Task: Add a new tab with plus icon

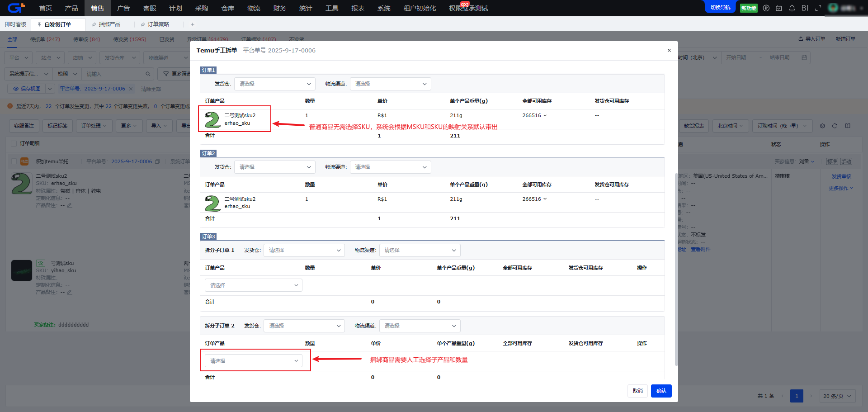Action: (x=193, y=24)
